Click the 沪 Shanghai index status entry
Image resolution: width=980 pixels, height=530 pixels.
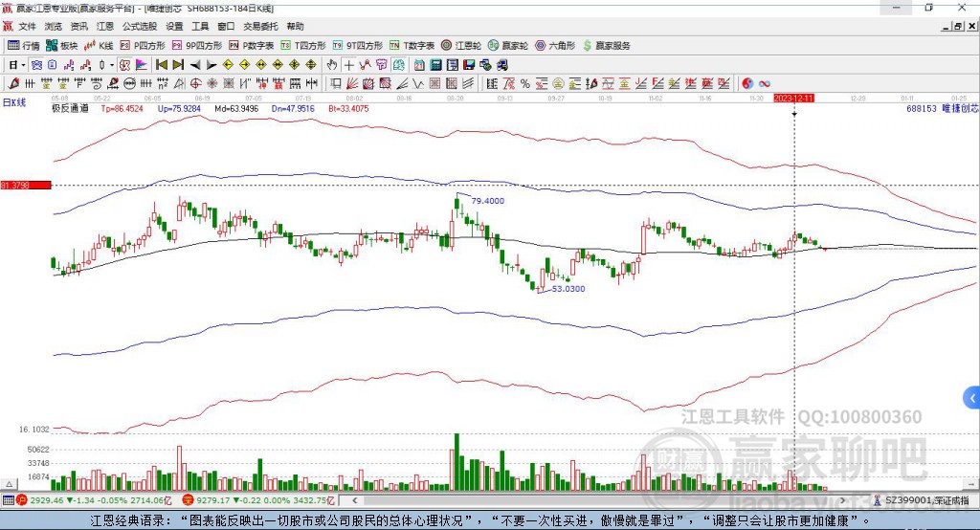pos(94,500)
